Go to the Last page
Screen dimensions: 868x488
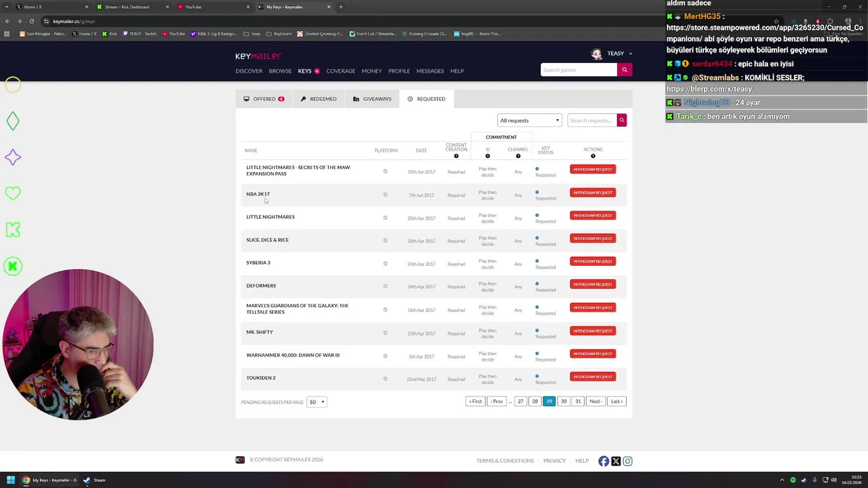click(616, 401)
